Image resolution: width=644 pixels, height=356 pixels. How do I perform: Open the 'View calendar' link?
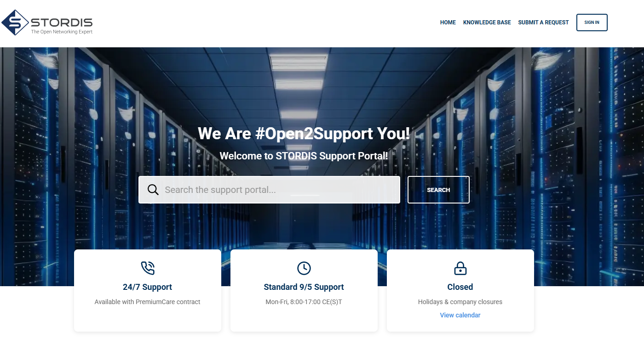point(460,315)
